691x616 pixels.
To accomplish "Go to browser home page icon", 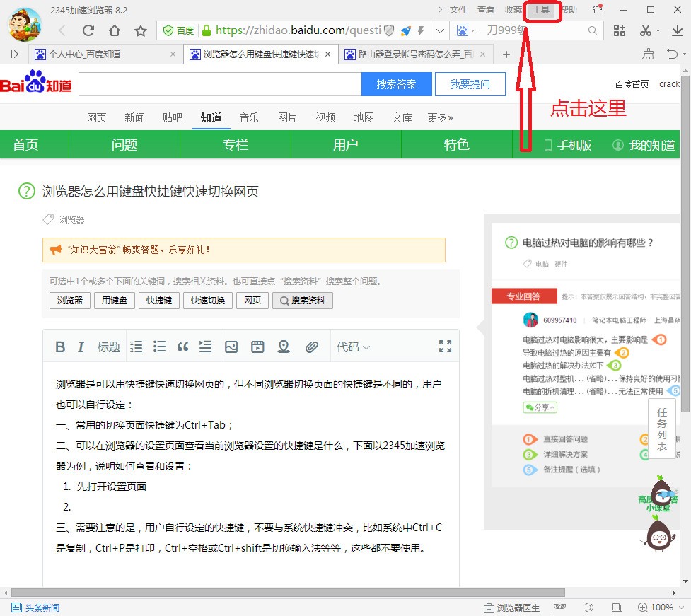I will pyautogui.click(x=115, y=30).
